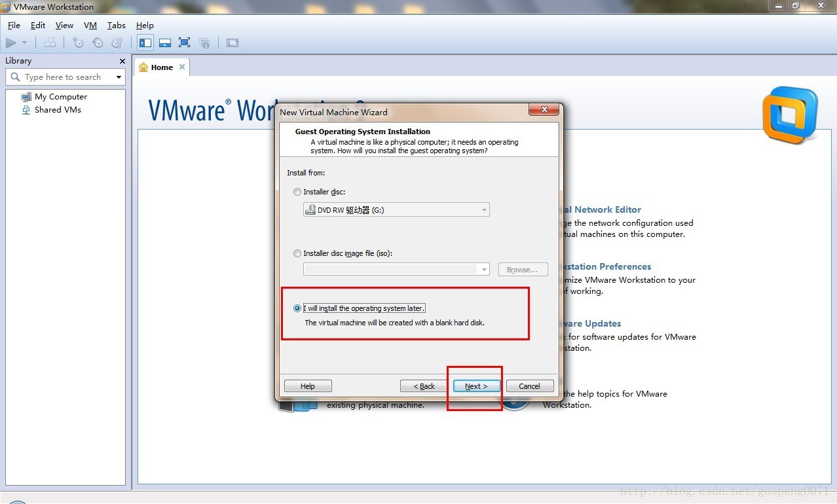Close the Home tab
The image size is (837, 504).
[182, 67]
